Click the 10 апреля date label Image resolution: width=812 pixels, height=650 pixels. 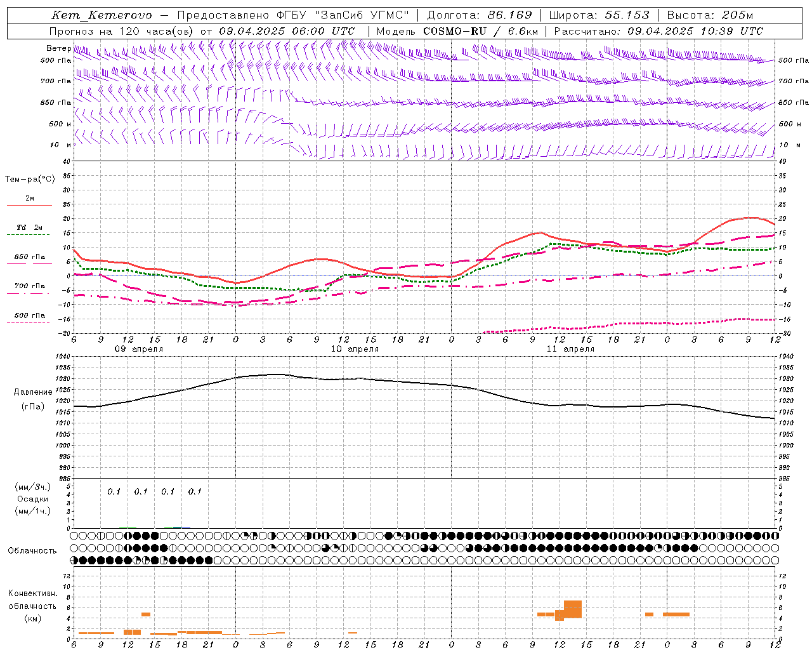(355, 349)
